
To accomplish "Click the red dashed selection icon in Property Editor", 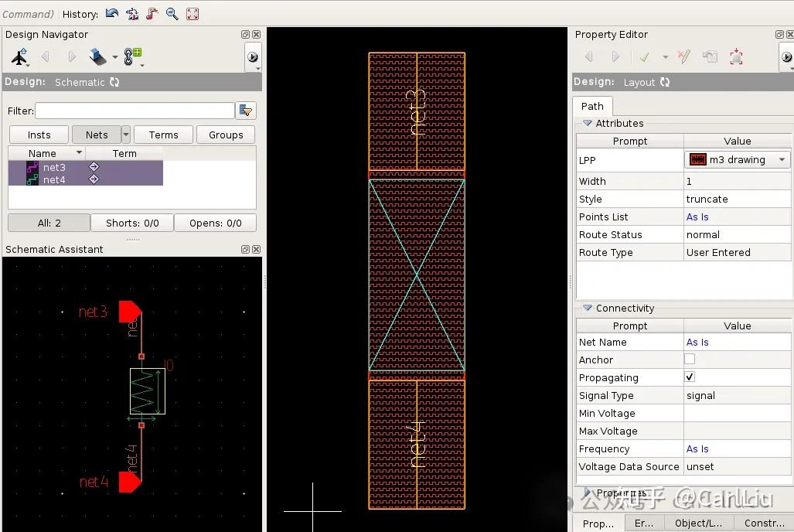I will 736,57.
